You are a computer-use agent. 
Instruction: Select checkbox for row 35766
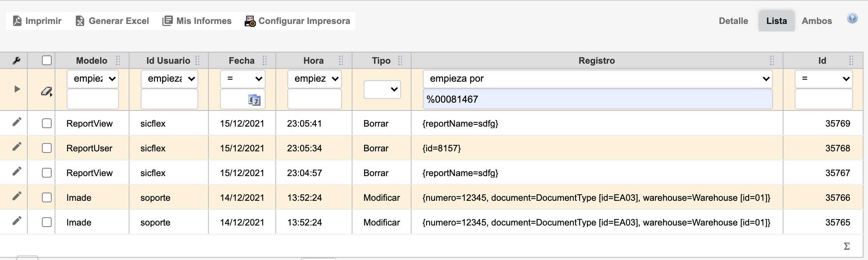tap(47, 197)
